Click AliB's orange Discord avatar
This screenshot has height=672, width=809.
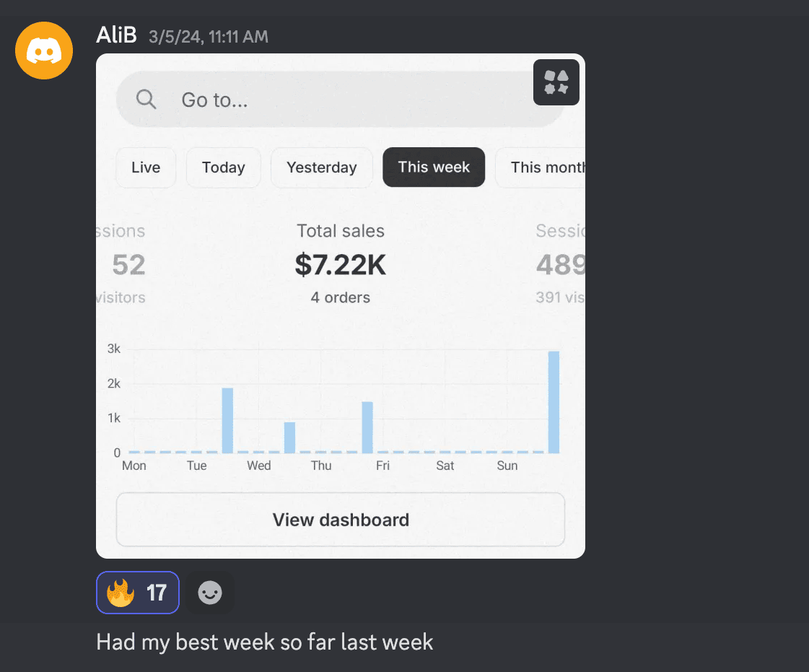pyautogui.click(x=44, y=50)
